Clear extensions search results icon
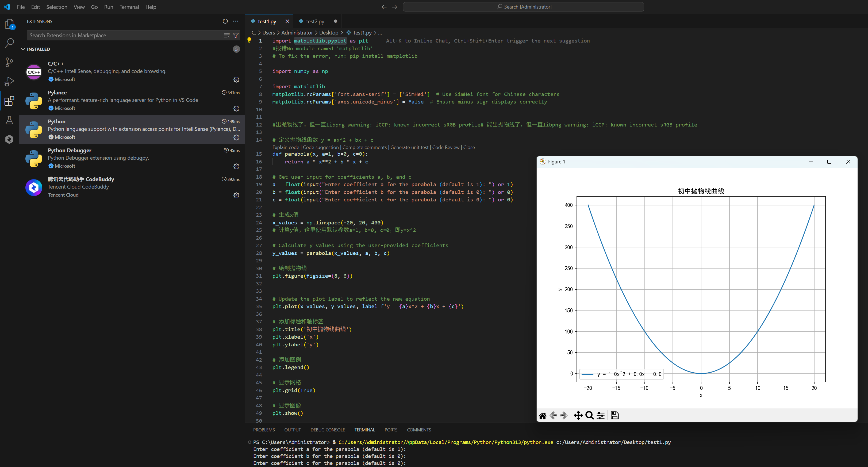Screen dimensions: 868x467 227,35
